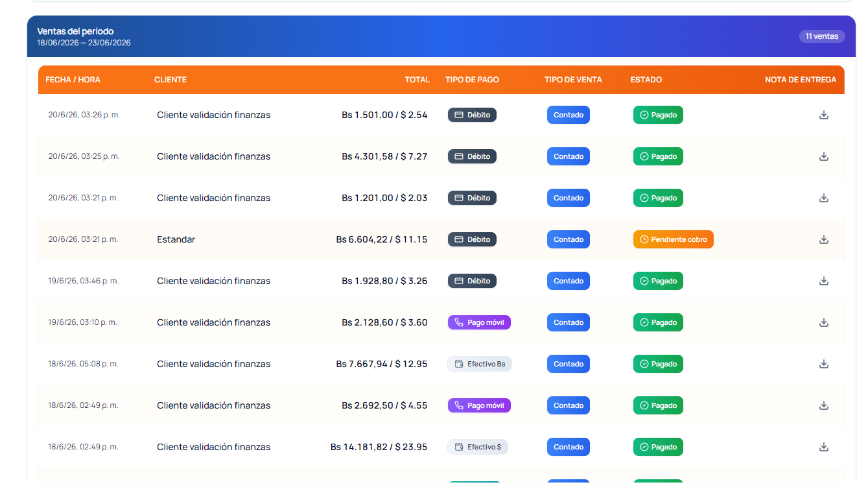Select the Estandar client name
The width and height of the screenshot is (868, 489).
(x=176, y=239)
